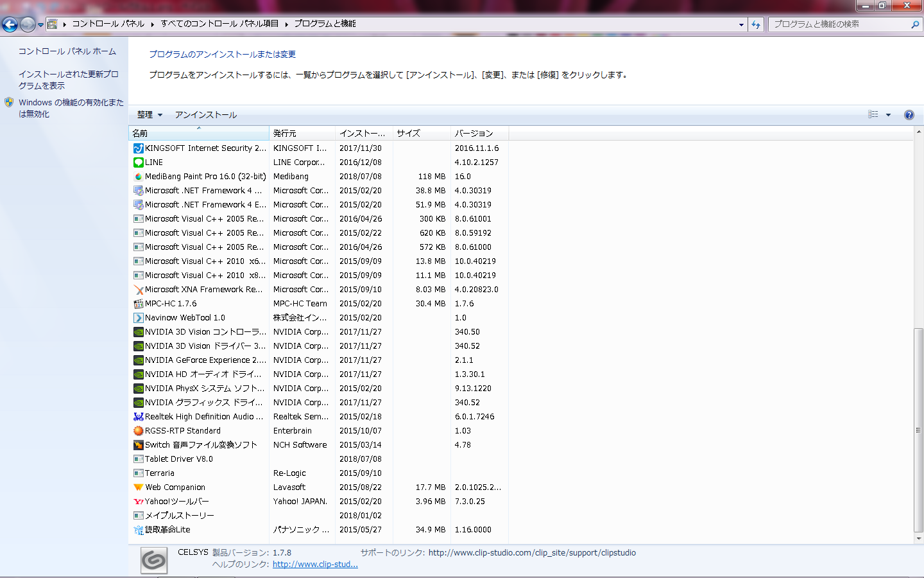Click the Microsoft XNA Framework icon
This screenshot has width=924, height=578.
(138, 290)
